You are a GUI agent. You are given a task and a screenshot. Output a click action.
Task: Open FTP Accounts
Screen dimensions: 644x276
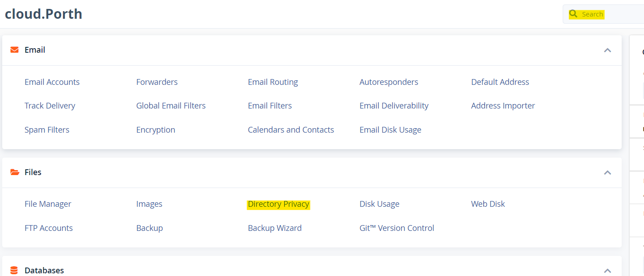pyautogui.click(x=49, y=228)
